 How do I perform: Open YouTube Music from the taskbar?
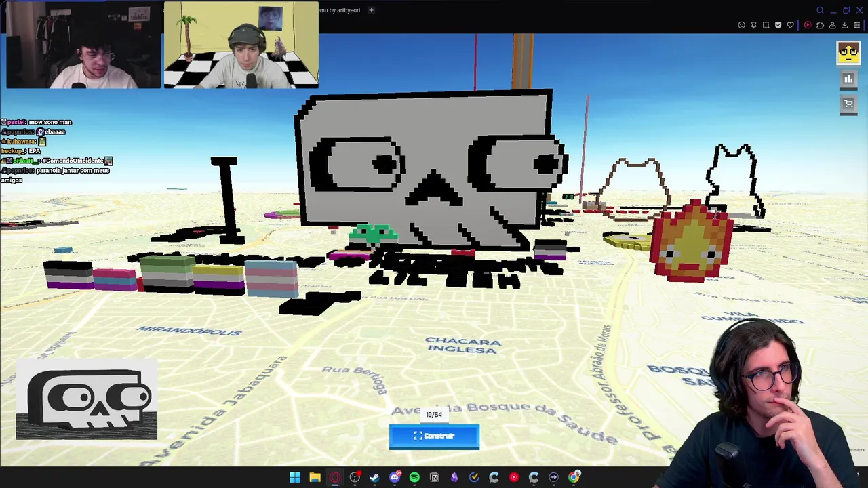pos(514,477)
